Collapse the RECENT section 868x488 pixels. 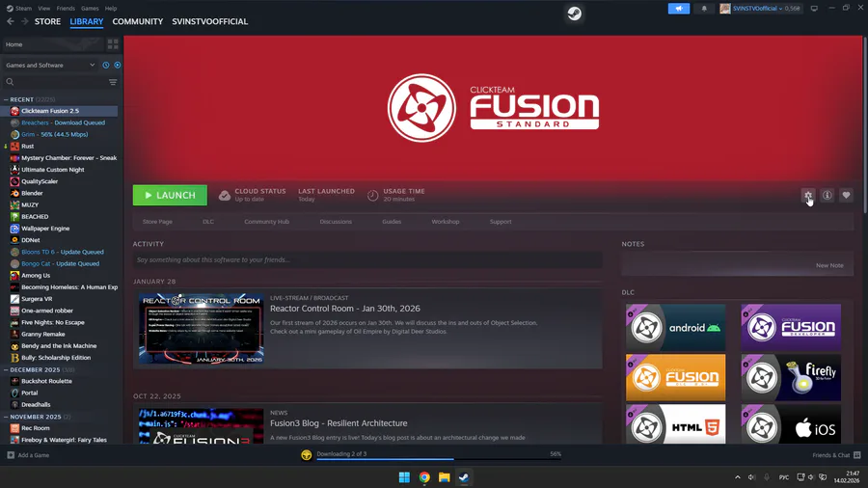tap(6, 99)
